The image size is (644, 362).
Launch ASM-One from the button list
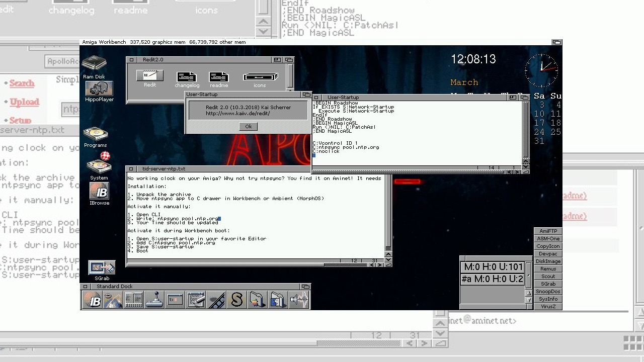point(548,239)
